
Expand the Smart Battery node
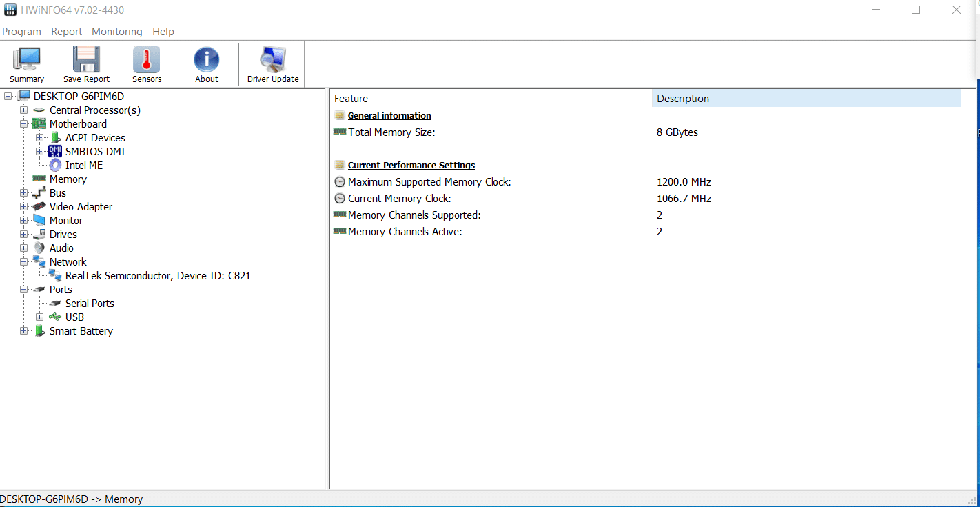point(23,330)
